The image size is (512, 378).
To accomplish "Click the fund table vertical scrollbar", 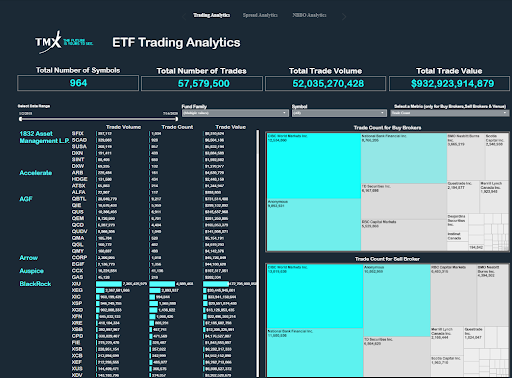I will tap(257, 253).
